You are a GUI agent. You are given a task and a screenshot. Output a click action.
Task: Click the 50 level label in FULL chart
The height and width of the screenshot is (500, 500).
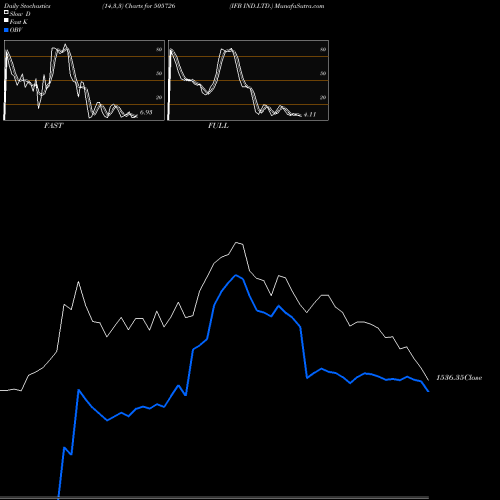(x=323, y=73)
